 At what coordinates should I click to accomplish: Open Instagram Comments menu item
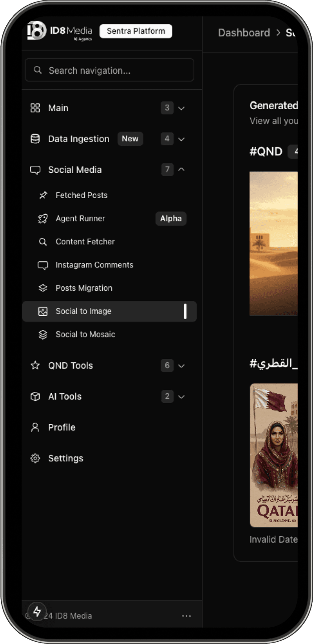[x=94, y=265]
